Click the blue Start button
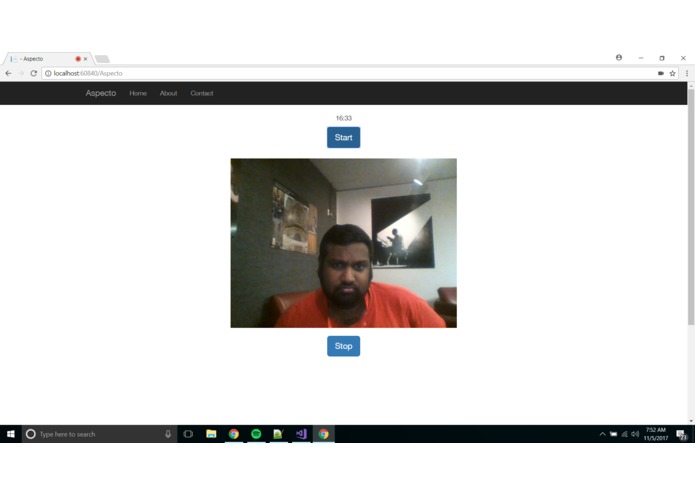Image resolution: width=695 pixels, height=494 pixels. point(344,137)
